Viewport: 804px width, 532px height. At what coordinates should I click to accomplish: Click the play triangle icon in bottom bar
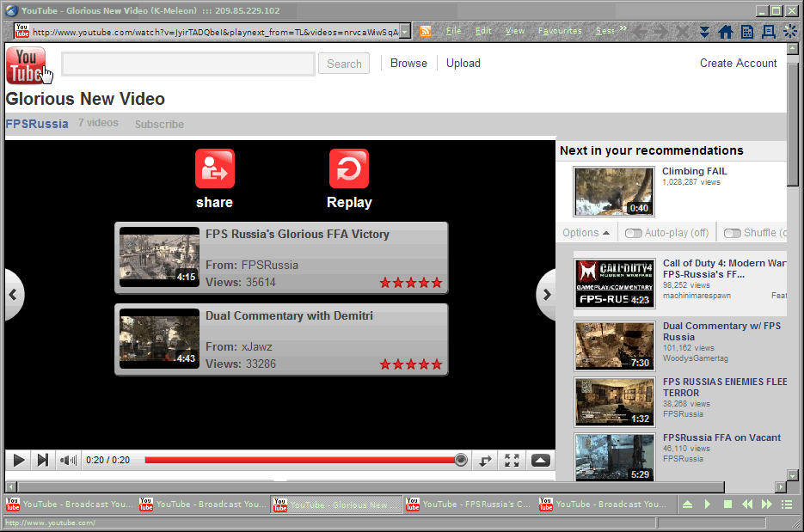coord(708,504)
